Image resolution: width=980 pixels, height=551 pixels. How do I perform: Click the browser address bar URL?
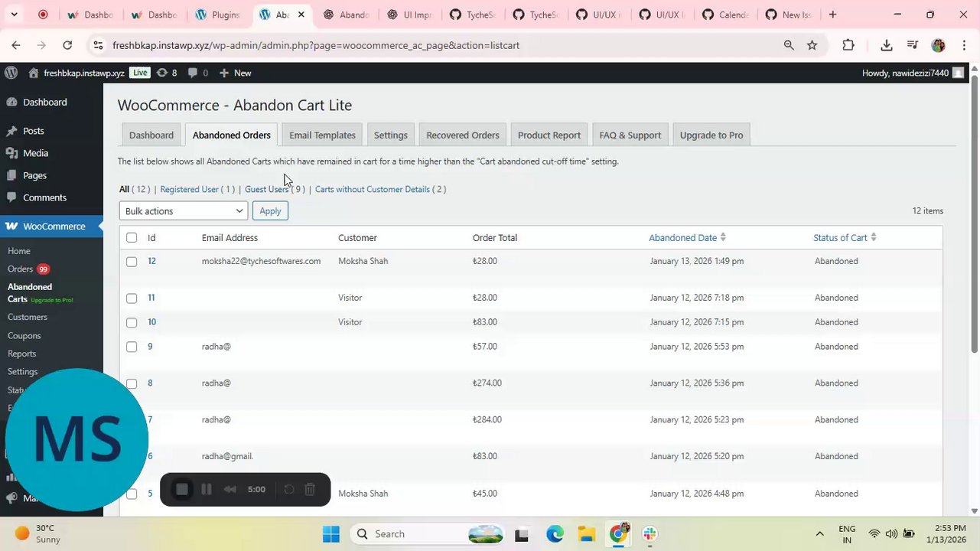point(316,45)
